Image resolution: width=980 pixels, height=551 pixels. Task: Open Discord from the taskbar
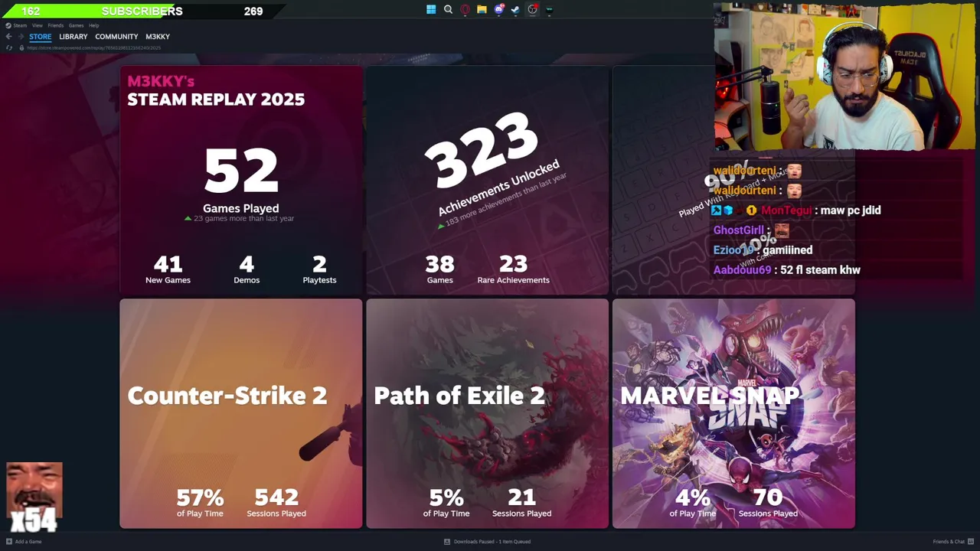[498, 10]
